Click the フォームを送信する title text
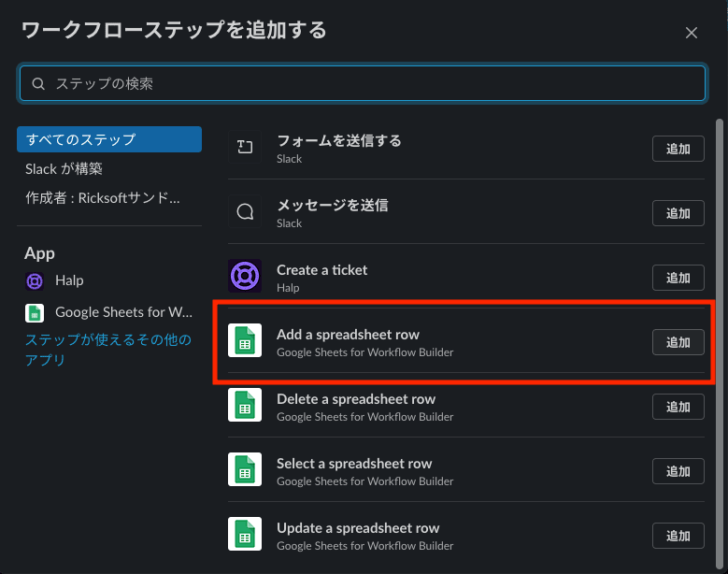 point(339,140)
